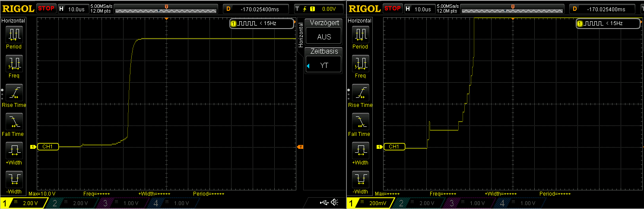
Task: Open Zeitbasis YT time base selector
Action: point(324,65)
